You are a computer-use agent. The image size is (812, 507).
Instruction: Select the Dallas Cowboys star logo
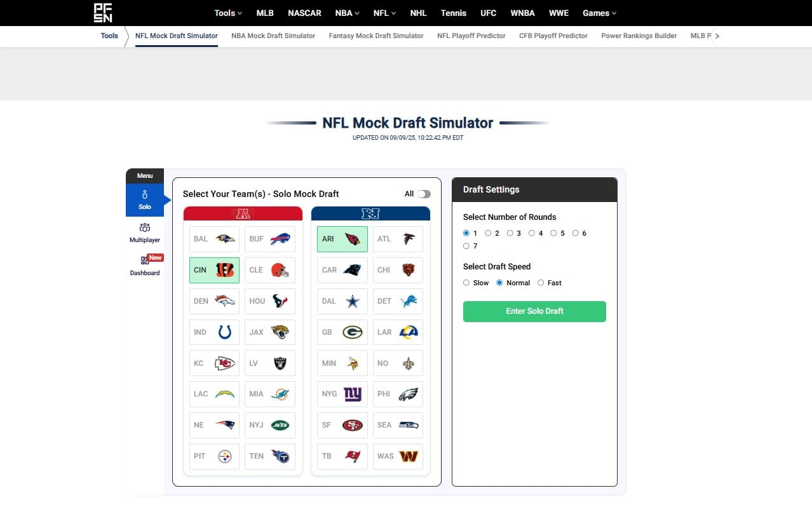pos(353,301)
